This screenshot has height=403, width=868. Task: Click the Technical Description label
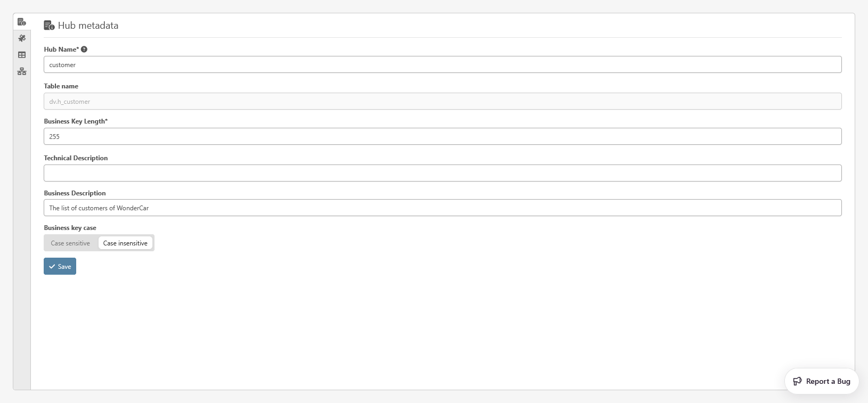pyautogui.click(x=76, y=158)
